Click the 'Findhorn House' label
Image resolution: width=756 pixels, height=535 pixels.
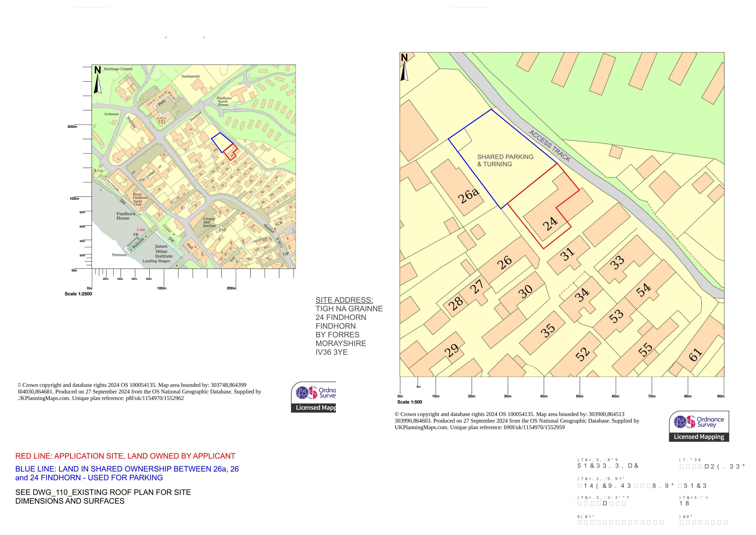(126, 216)
